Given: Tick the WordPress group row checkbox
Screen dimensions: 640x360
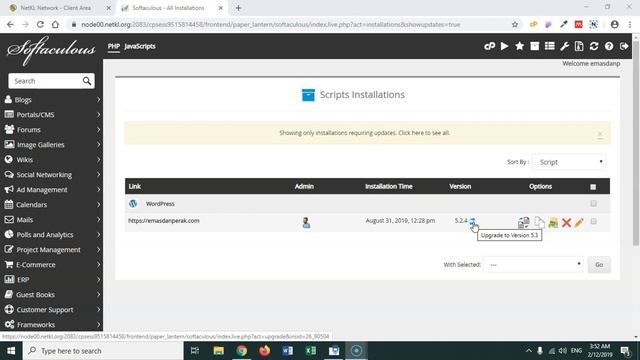Looking at the screenshot, I should [593, 203].
